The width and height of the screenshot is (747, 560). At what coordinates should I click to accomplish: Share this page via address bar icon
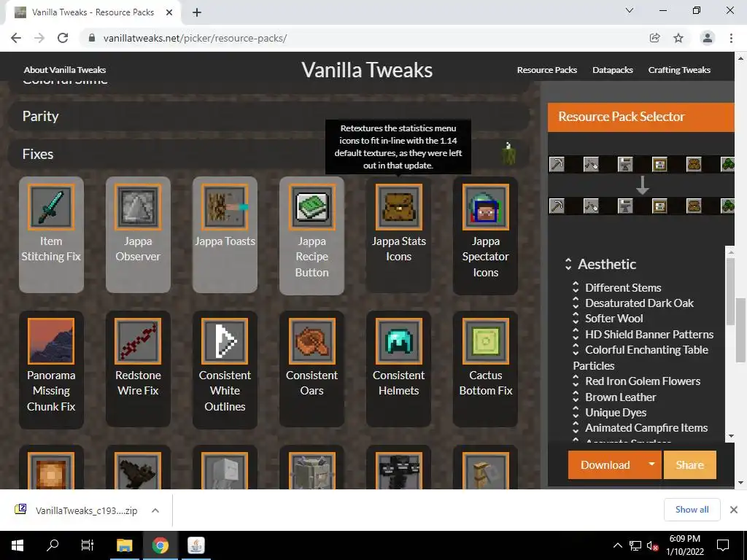tap(655, 38)
